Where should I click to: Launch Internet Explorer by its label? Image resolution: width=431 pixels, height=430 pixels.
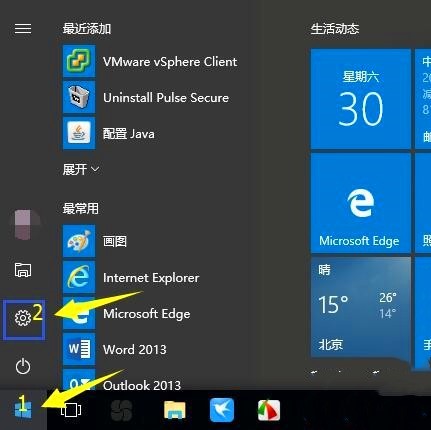click(x=151, y=278)
